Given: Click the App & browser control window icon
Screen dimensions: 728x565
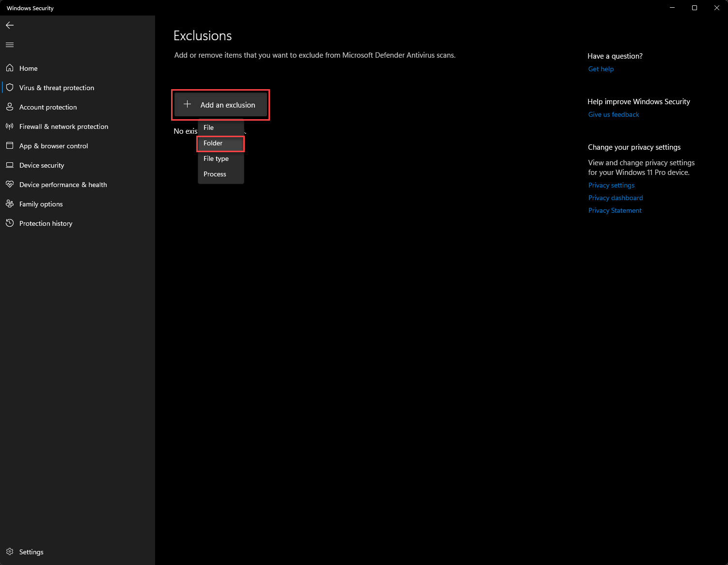Looking at the screenshot, I should click(x=10, y=145).
